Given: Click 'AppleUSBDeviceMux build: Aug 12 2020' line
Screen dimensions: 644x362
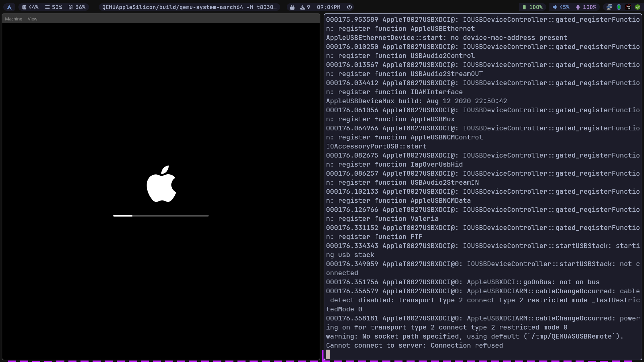Looking at the screenshot, I should (416, 101).
